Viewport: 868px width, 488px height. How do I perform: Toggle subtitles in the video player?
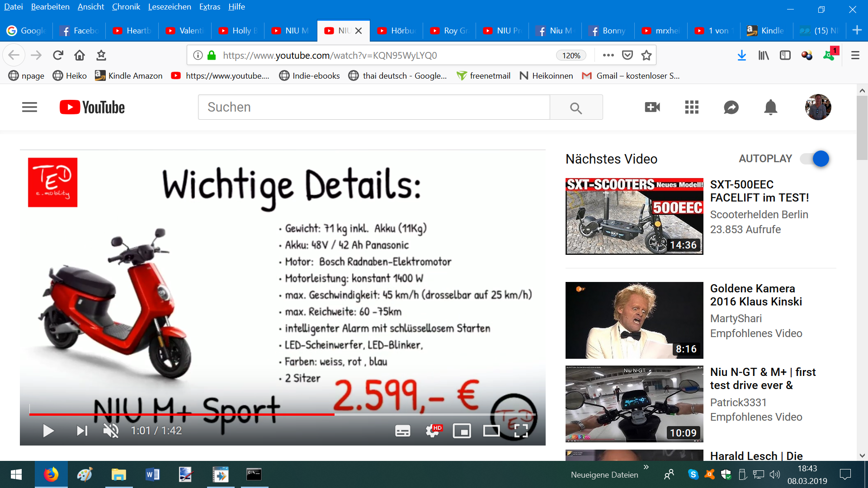pyautogui.click(x=402, y=431)
